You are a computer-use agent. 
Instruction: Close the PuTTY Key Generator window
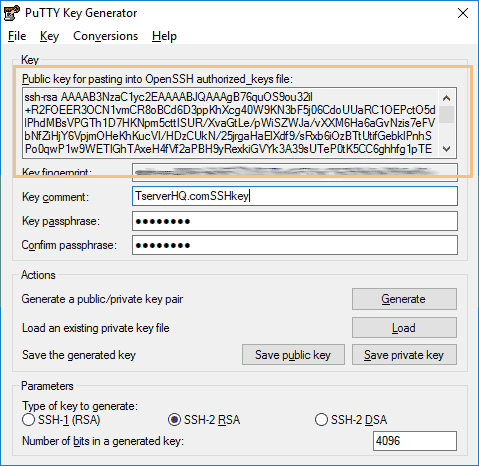coord(463,13)
